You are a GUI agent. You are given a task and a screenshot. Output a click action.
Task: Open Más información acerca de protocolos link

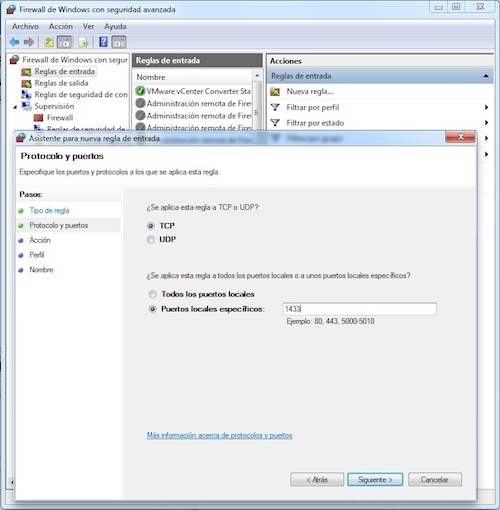[x=219, y=435]
